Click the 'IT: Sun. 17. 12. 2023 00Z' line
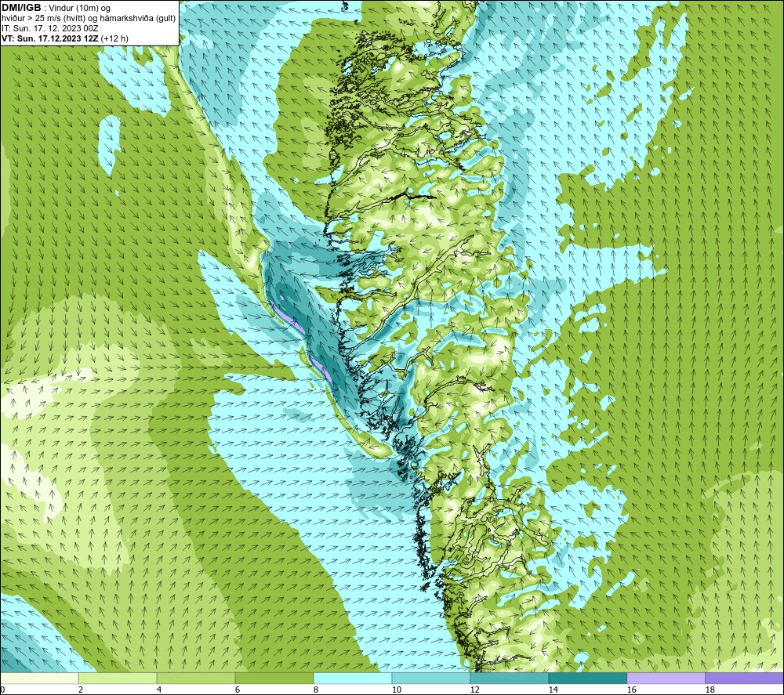784x695 pixels. click(50, 28)
